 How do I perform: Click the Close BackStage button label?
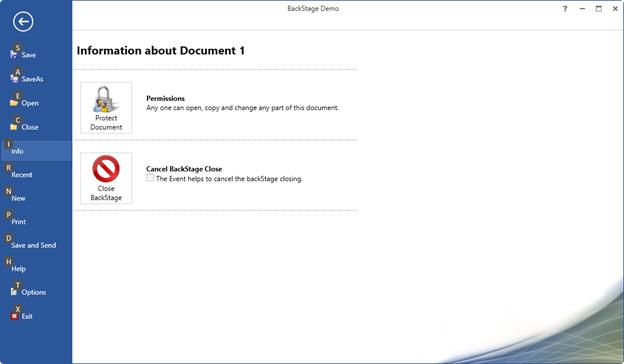click(106, 193)
